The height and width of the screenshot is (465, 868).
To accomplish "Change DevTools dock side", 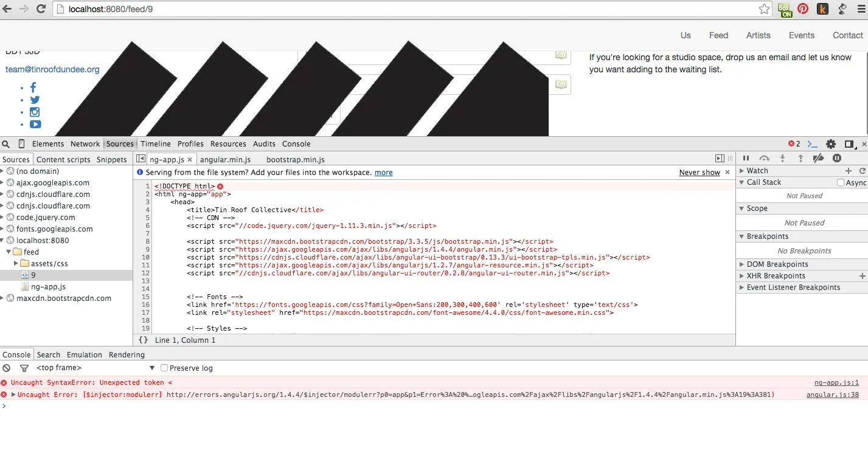I will tap(849, 144).
